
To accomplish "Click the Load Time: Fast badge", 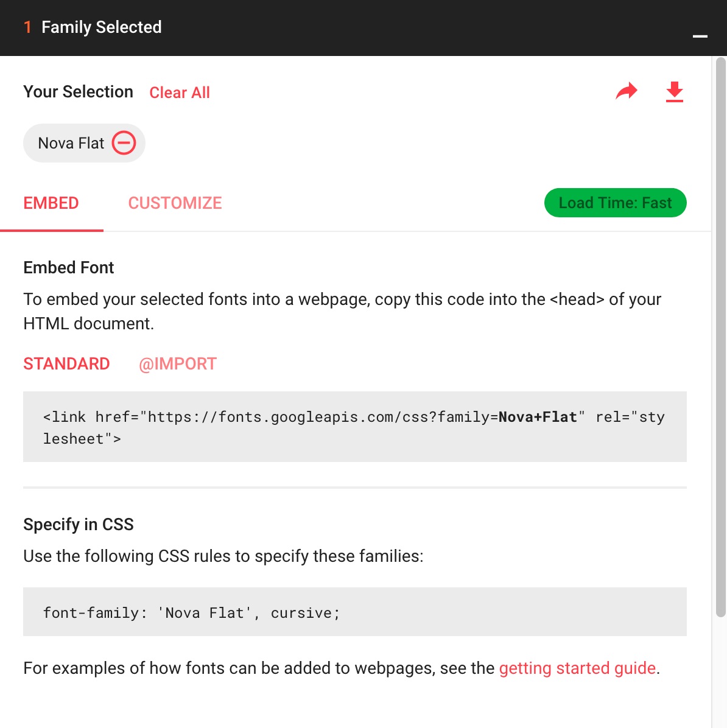I will [x=615, y=203].
